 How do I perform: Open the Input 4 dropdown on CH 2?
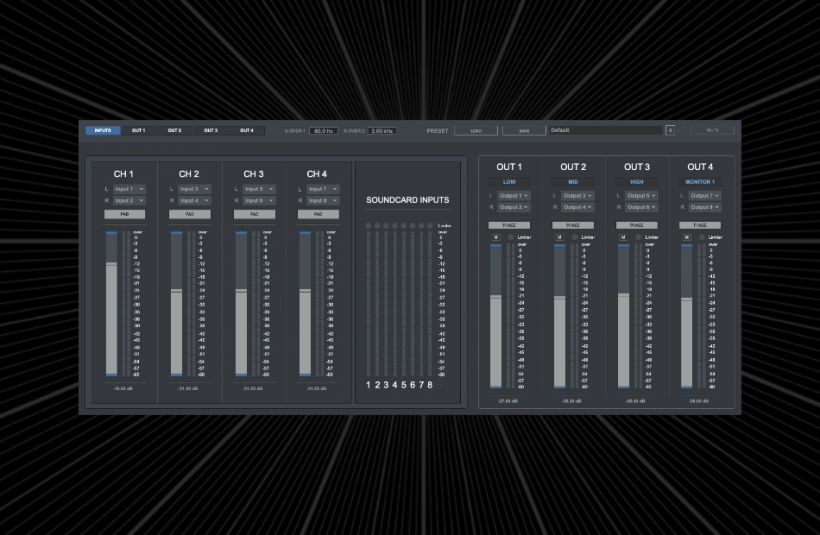193,201
